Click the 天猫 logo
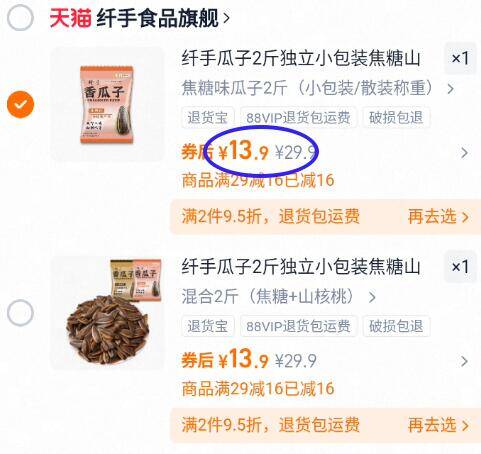Screen dimensions: 481x454 [x=70, y=18]
